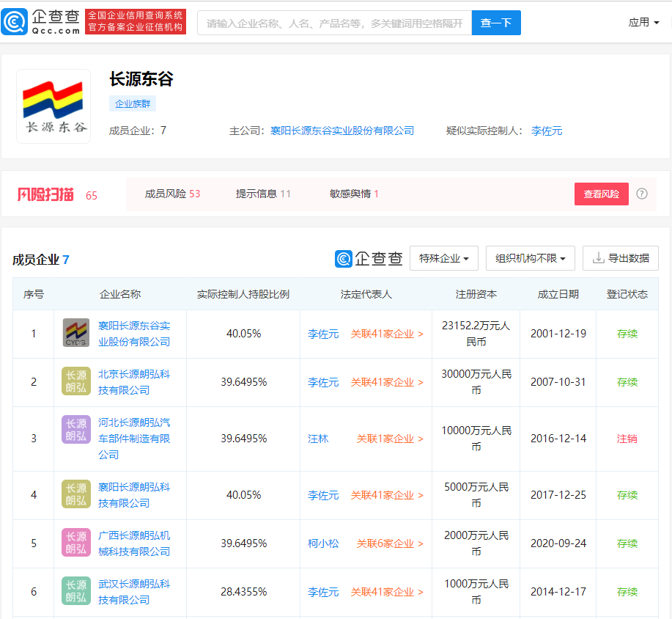Click logo of 襄阳长源东谷实业股份有限公司 row
Viewport: 672px width, 619px height.
coord(76,332)
